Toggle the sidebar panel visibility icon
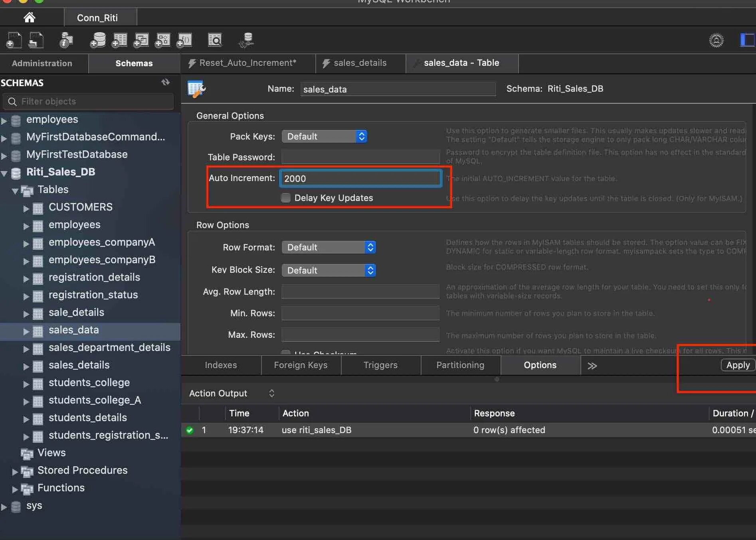This screenshot has width=756, height=540. [x=748, y=40]
